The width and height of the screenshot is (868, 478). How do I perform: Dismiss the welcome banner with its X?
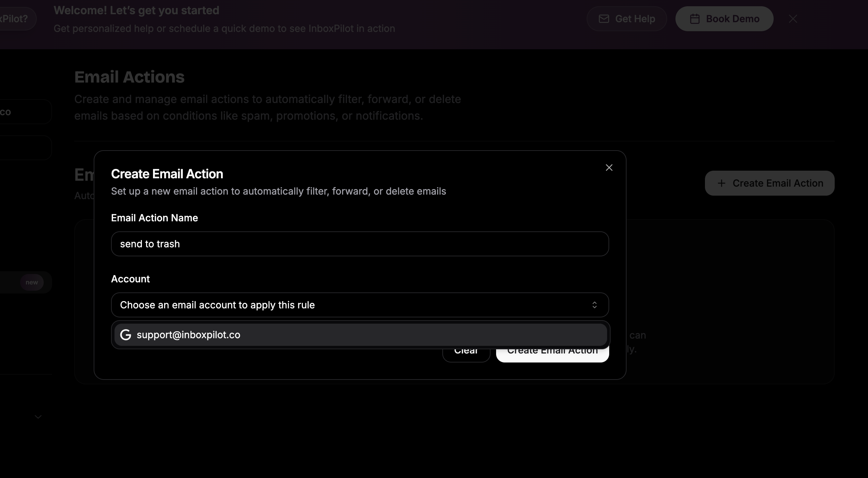click(793, 19)
